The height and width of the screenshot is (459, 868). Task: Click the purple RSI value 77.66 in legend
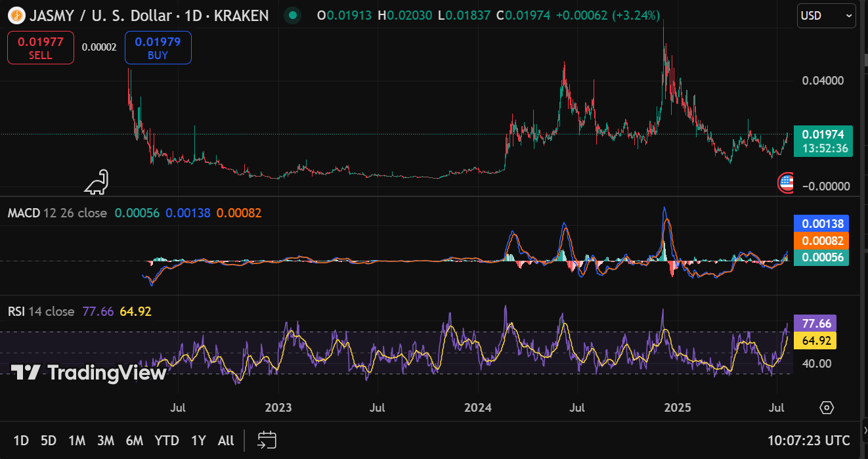(x=98, y=311)
